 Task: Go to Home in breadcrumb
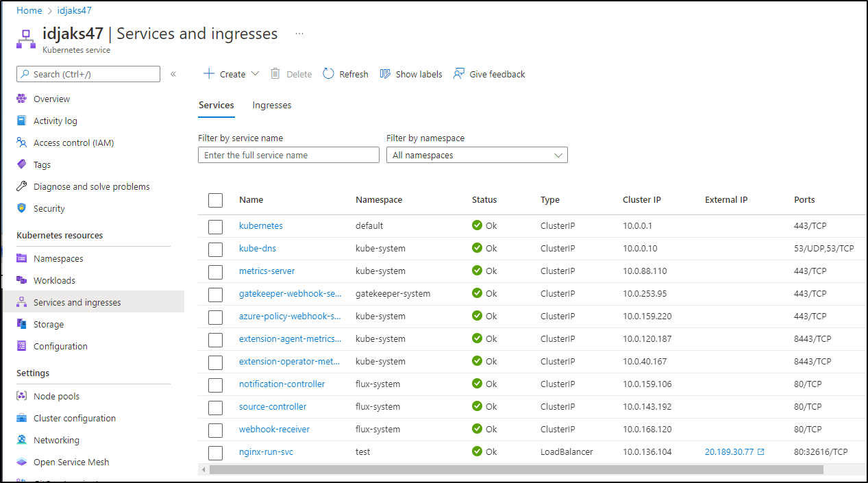[x=29, y=10]
